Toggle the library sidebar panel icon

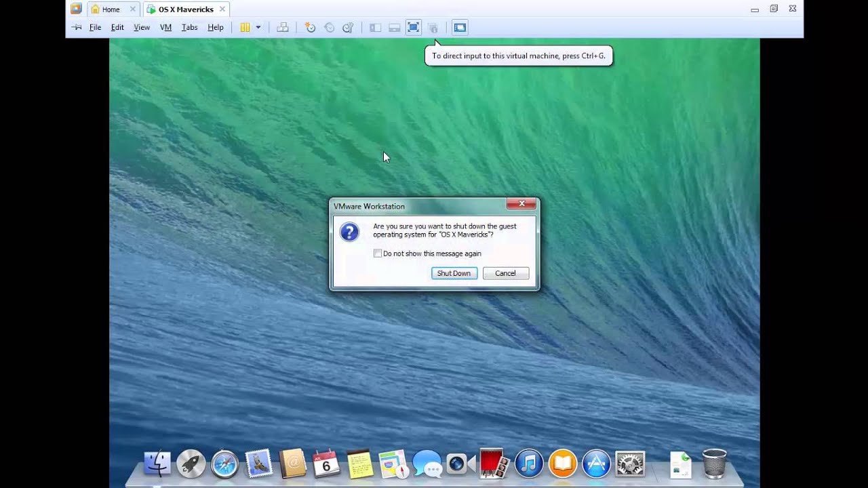(375, 28)
